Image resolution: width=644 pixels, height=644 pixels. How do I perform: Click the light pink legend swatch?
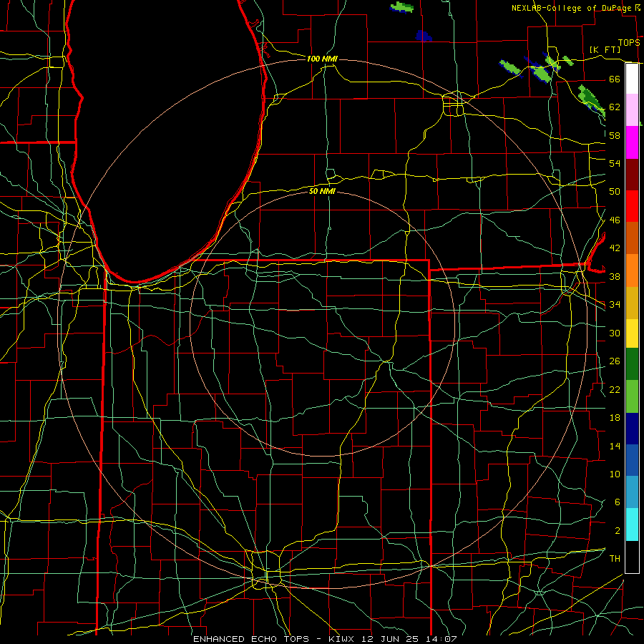[632, 110]
